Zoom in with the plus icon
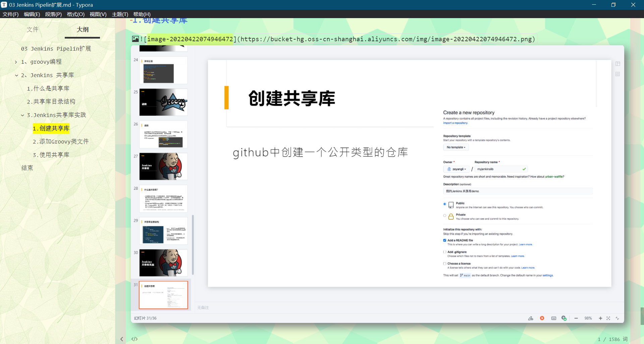This screenshot has width=644, height=344. point(600,318)
